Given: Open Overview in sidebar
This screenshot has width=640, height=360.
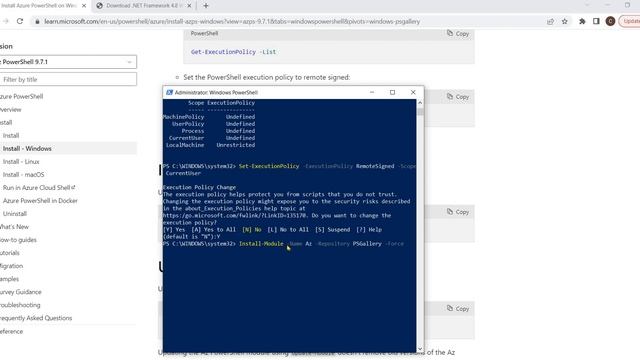Looking at the screenshot, I should 11,109.
